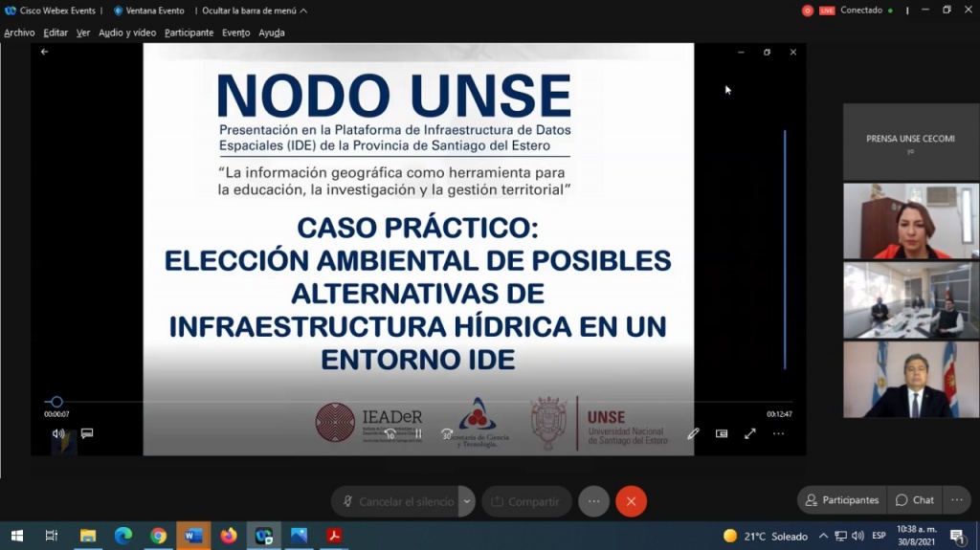
Task: Rewind 10 seconds in the recording
Action: tap(390, 433)
